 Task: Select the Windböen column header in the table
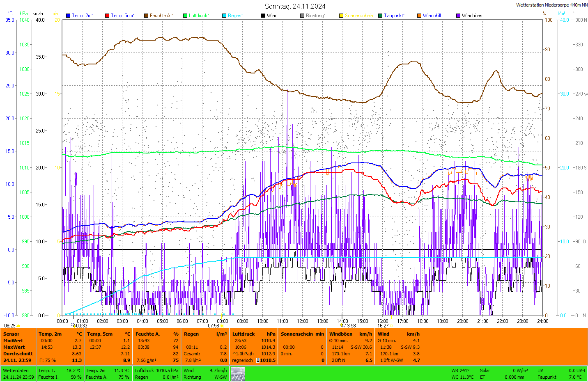(341, 334)
